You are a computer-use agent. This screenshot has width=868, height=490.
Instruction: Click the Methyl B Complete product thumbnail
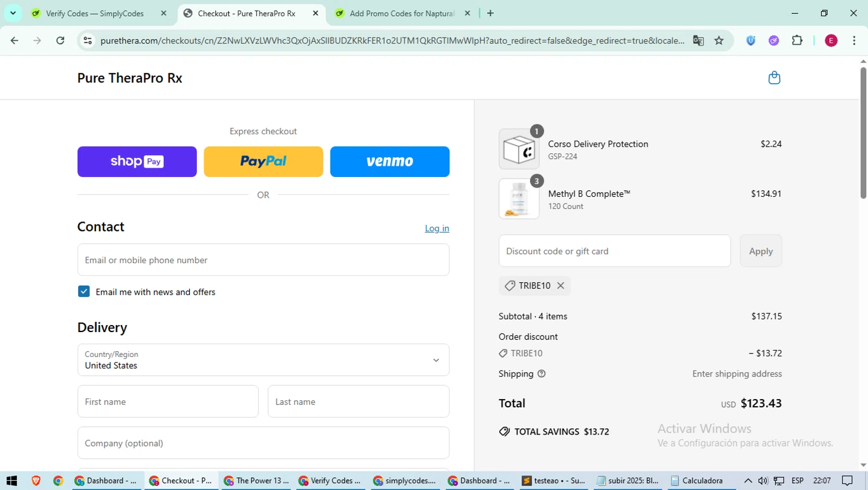pyautogui.click(x=519, y=199)
